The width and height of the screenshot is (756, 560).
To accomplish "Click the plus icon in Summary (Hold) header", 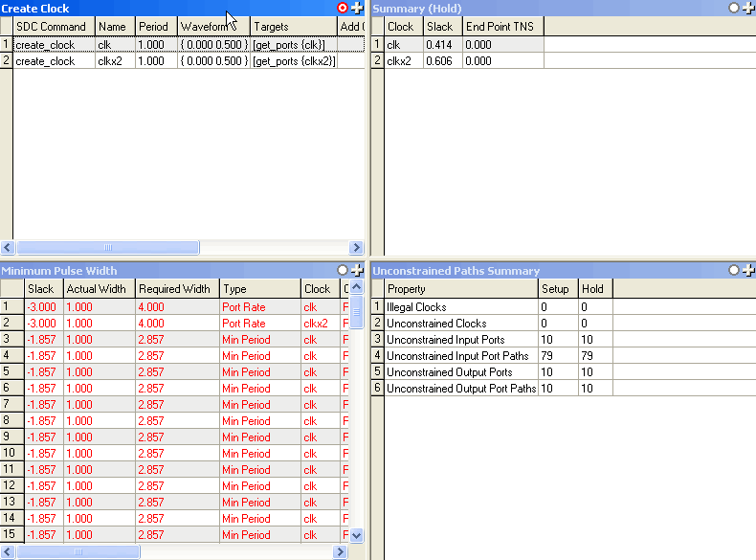I will point(748,8).
